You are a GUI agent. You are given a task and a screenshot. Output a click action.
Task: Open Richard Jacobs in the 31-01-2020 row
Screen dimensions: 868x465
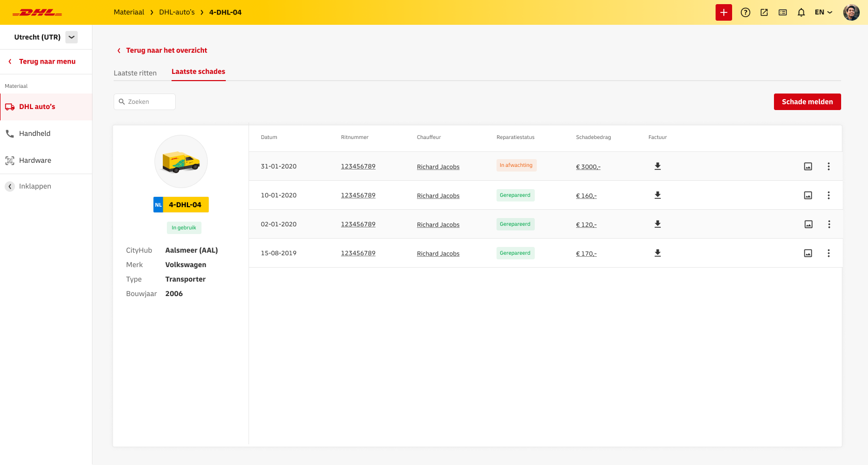[438, 167]
